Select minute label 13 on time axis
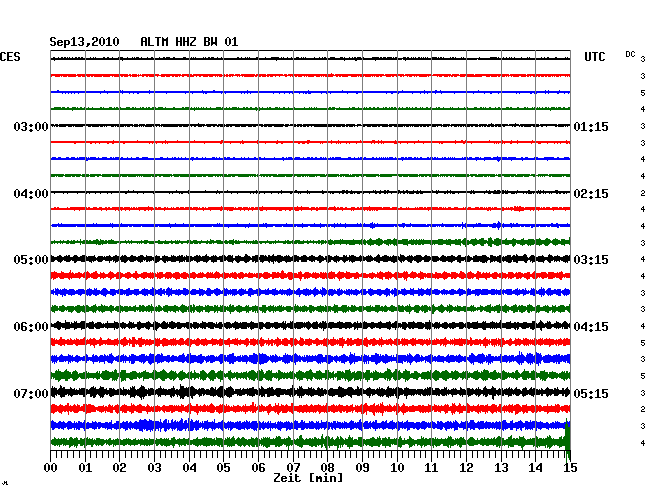The height and width of the screenshot is (494, 650). [x=501, y=467]
